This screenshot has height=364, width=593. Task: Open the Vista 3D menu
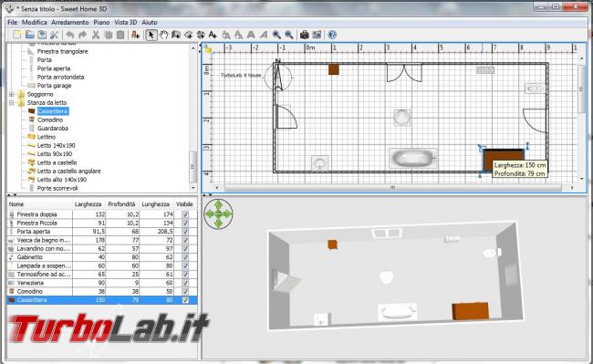(x=126, y=22)
